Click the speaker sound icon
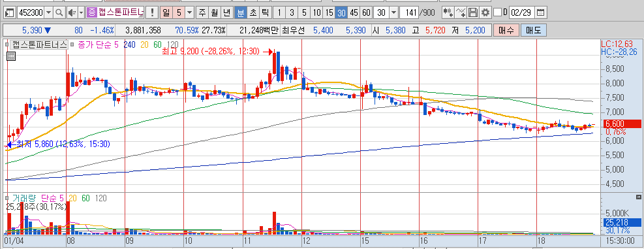This screenshot has width=644, height=249. pos(72,13)
